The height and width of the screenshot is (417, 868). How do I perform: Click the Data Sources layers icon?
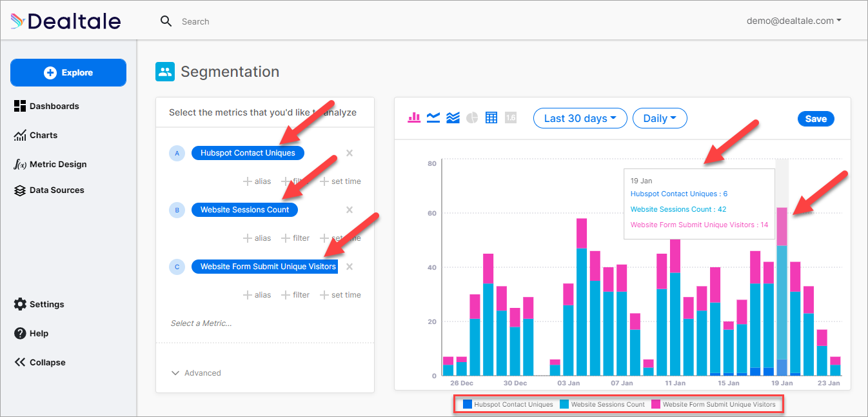coord(20,190)
